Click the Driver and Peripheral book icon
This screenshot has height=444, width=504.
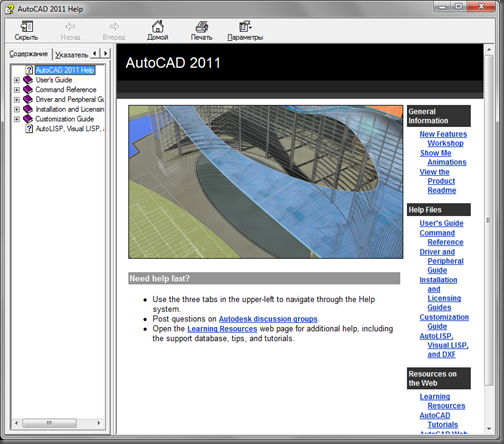point(28,99)
